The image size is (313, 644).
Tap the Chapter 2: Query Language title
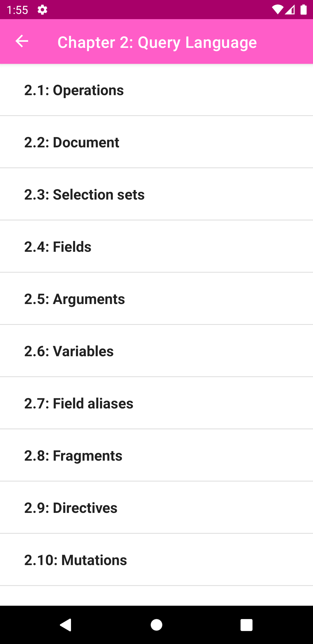tap(157, 43)
